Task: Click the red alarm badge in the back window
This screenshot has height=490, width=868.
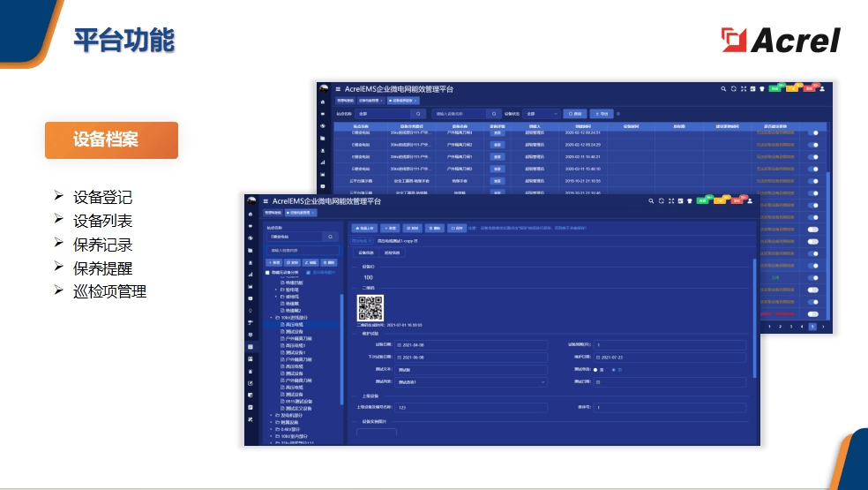Action: point(809,88)
